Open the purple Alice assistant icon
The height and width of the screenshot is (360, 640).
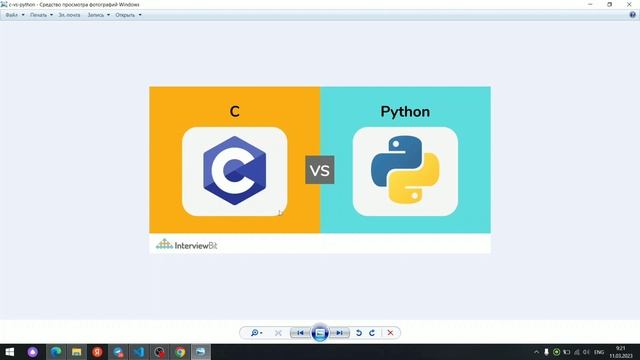click(x=33, y=352)
